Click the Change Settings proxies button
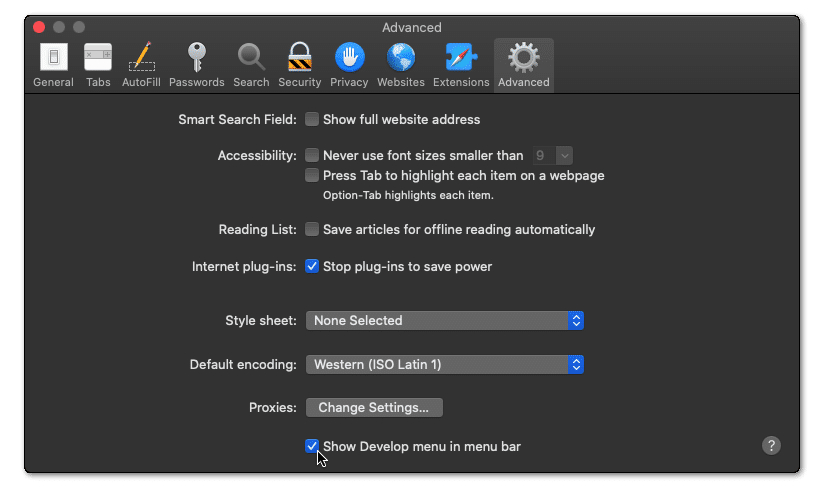Viewport: 828px width, 494px height. tap(373, 408)
